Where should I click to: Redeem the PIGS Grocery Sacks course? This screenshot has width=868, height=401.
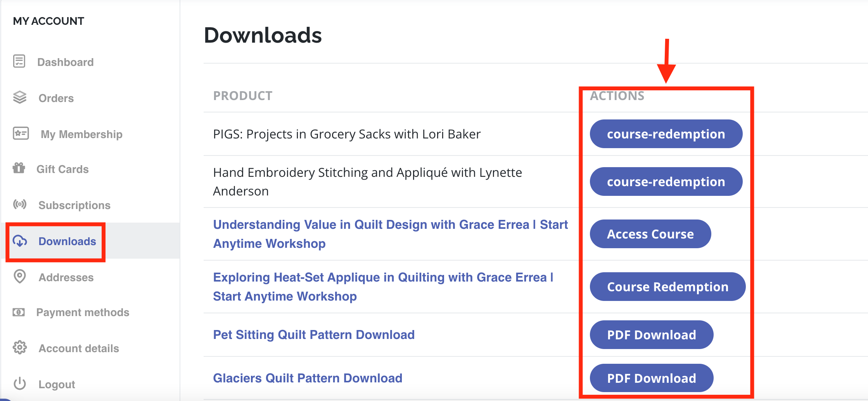coord(666,134)
